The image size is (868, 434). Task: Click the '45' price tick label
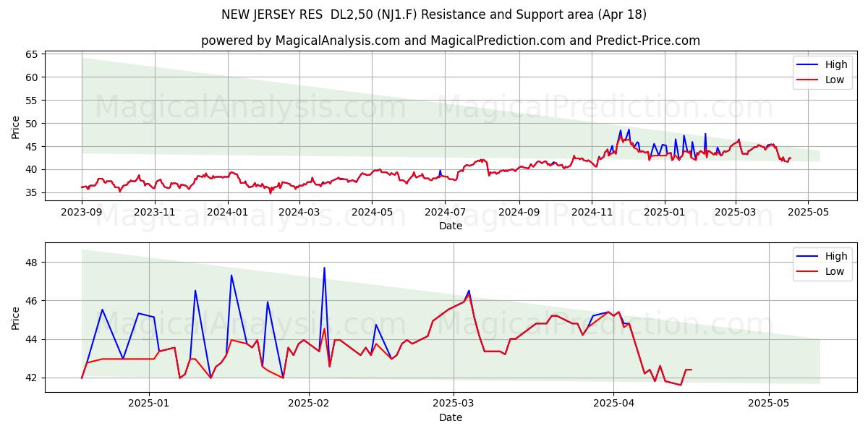click(x=33, y=147)
